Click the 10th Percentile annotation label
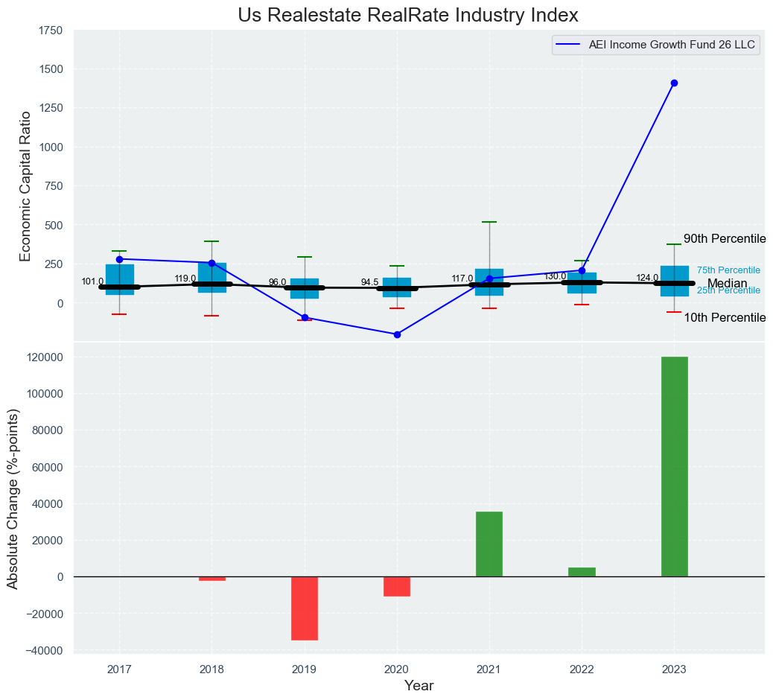Image resolution: width=773 pixels, height=700 pixels. 725,318
